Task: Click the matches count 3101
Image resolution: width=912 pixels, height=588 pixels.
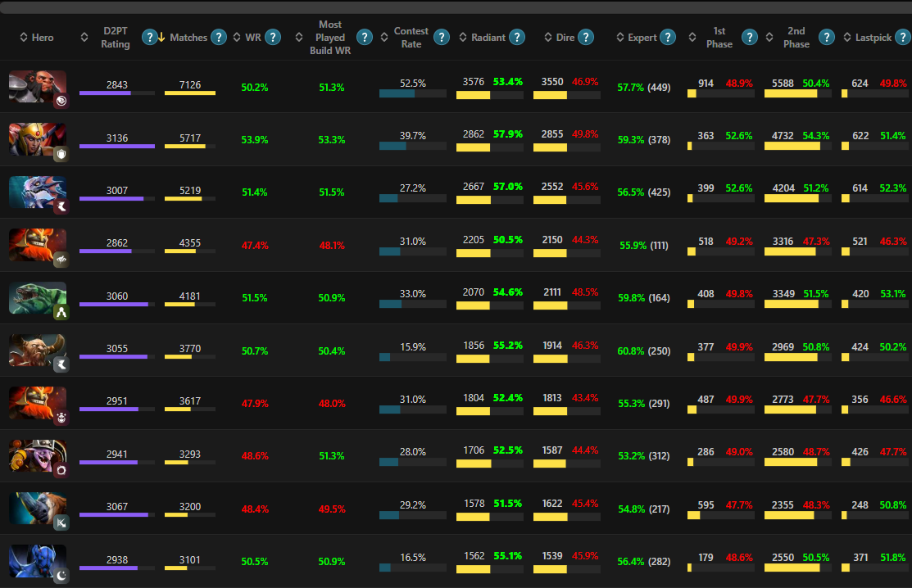Action: point(190,560)
